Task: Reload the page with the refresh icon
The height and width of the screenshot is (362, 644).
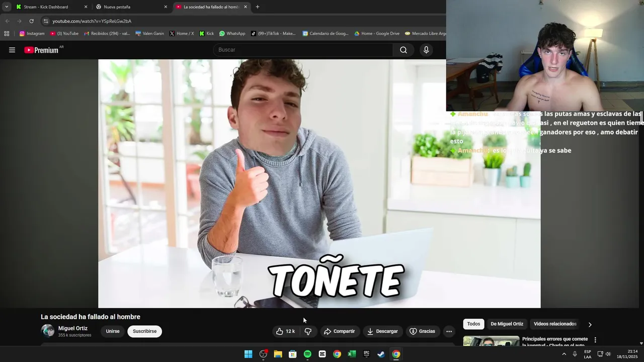Action: point(31,21)
